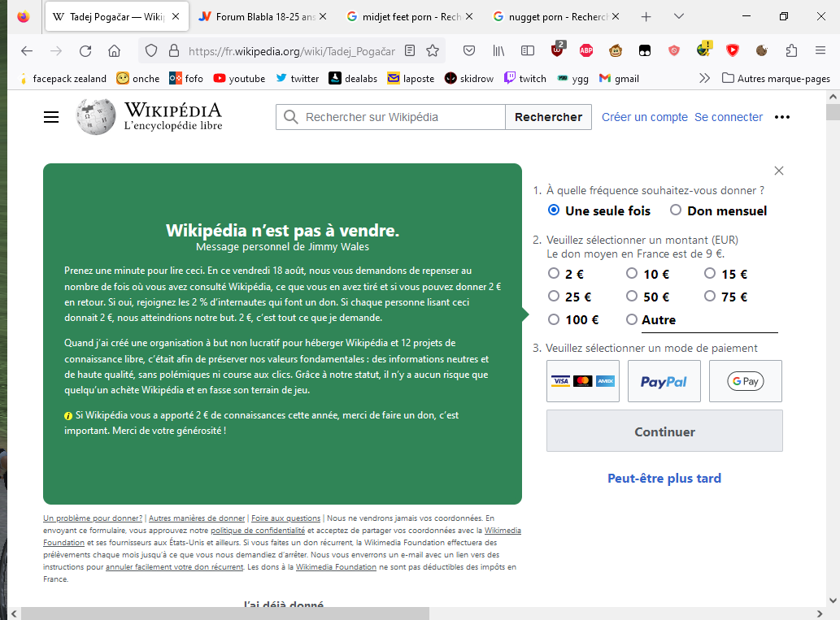Screen dimensions: 840x620
Task: Select the Don mensuel option
Action: click(x=676, y=210)
